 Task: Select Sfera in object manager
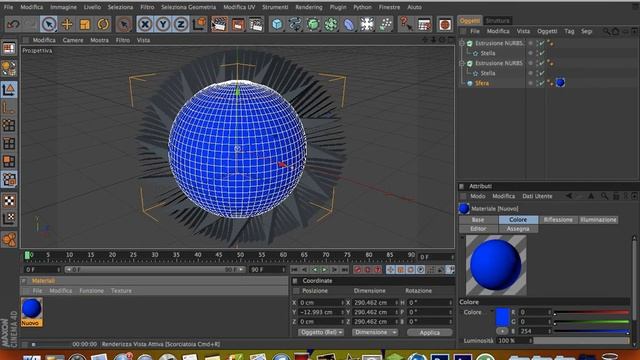(482, 83)
